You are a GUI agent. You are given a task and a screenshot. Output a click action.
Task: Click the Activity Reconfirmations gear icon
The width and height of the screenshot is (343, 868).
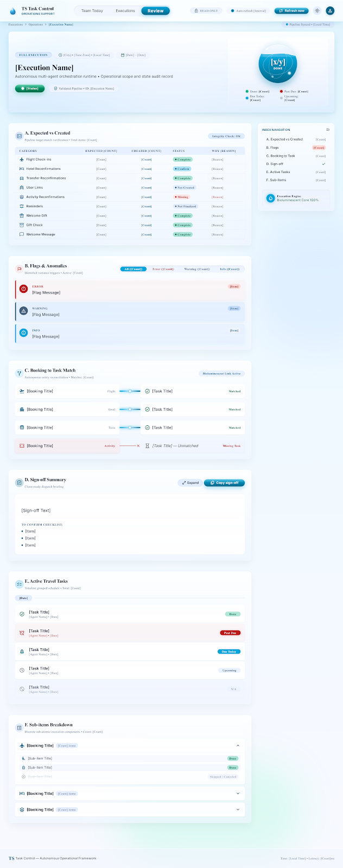pos(22,197)
